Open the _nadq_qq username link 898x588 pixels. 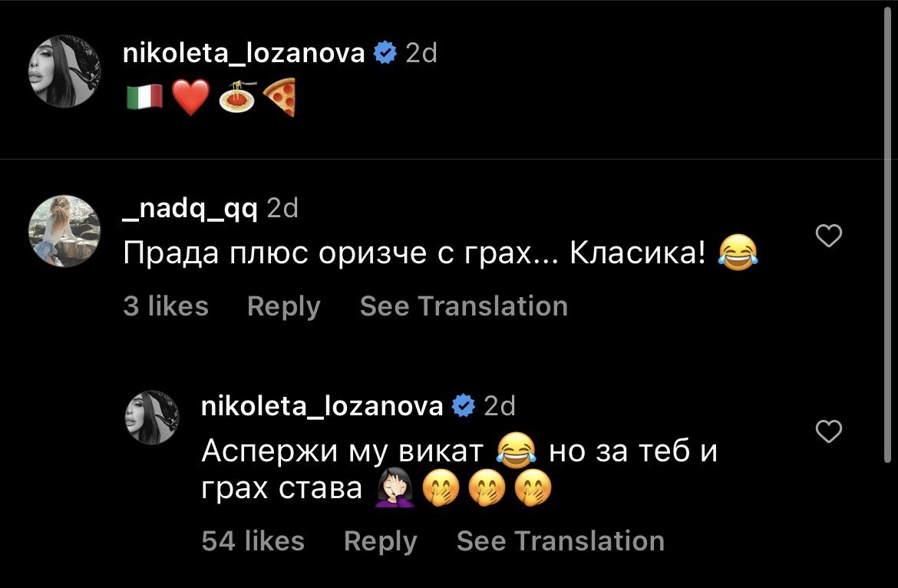click(x=190, y=208)
